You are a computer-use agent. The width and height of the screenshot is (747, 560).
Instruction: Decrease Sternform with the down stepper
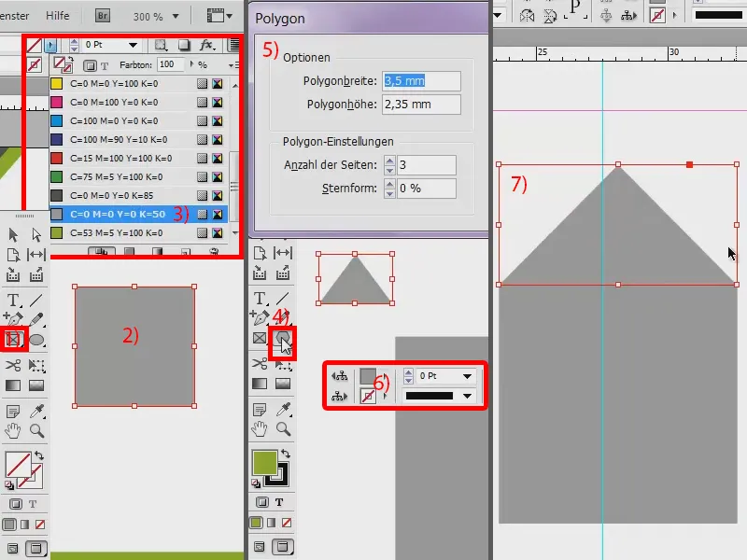pos(389,193)
